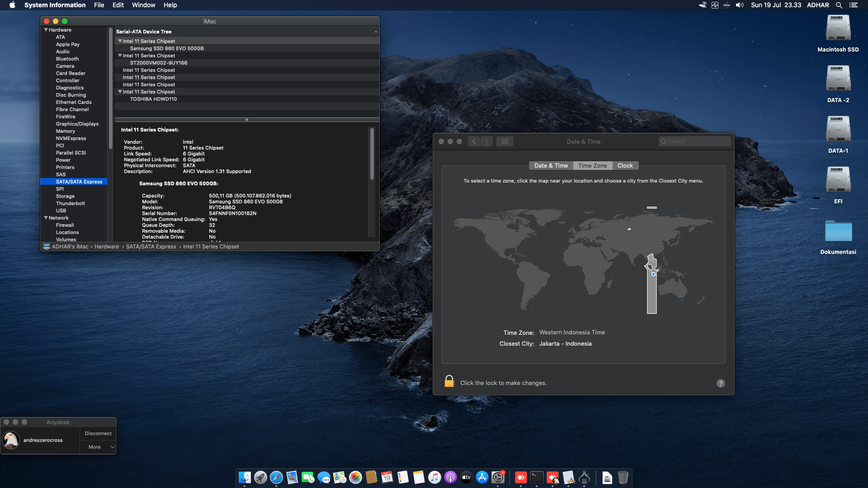Launch Terminal from the dock
Image resolution: width=868 pixels, height=488 pixels.
point(537,477)
